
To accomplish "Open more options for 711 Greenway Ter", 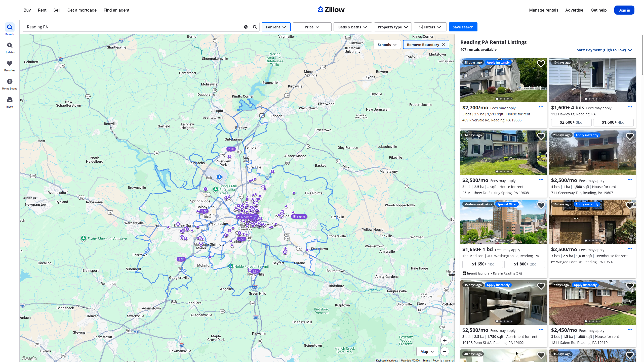I will pyautogui.click(x=630, y=180).
